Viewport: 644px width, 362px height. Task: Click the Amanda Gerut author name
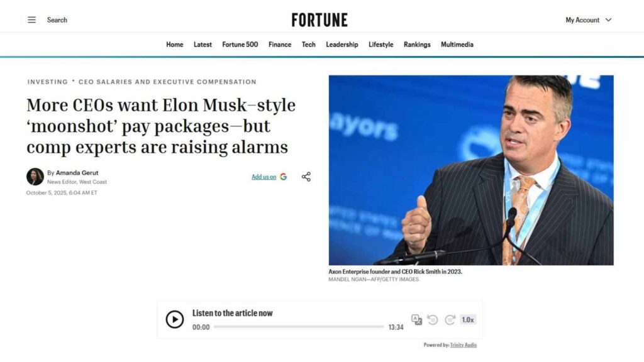click(x=77, y=173)
